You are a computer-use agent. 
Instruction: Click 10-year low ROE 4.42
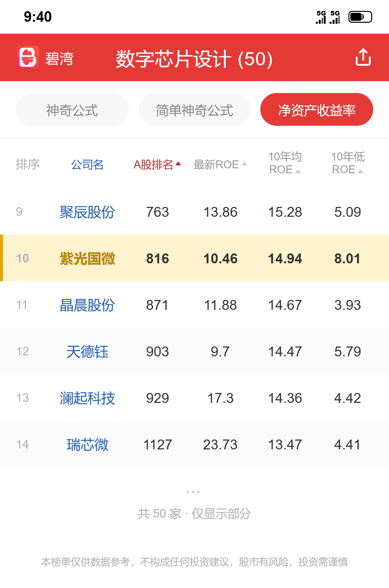coord(347,398)
